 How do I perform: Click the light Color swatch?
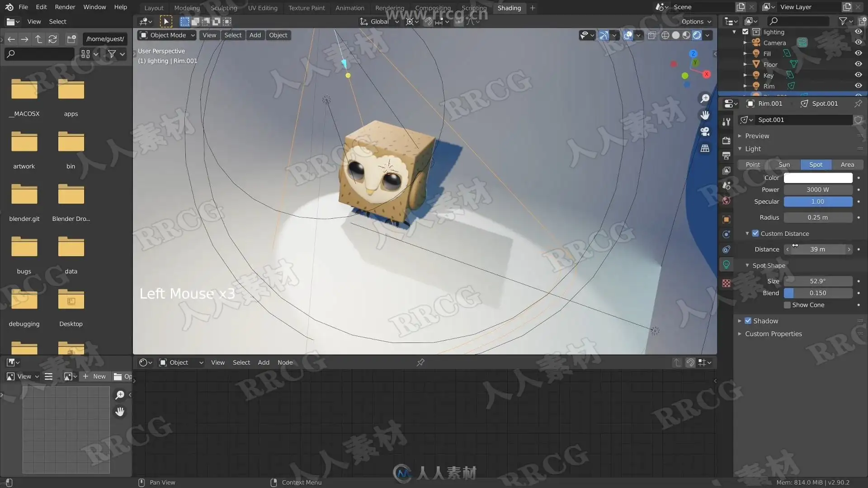[x=818, y=178]
